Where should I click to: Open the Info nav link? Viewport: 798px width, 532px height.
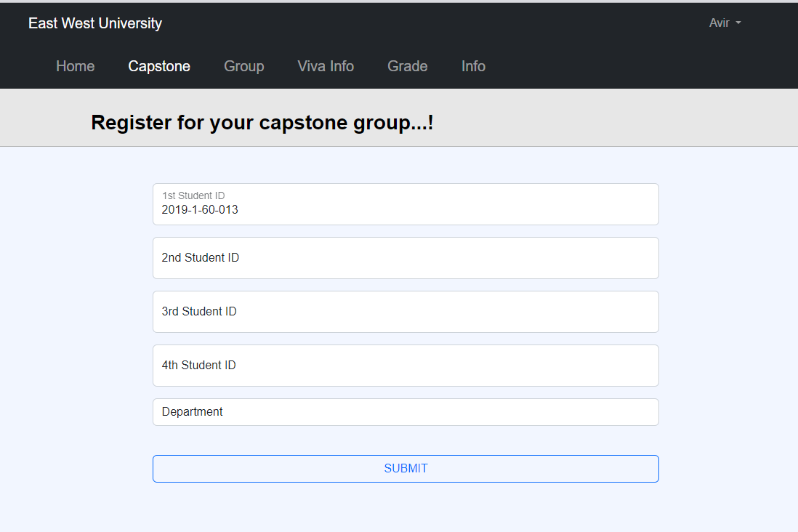pyautogui.click(x=473, y=66)
